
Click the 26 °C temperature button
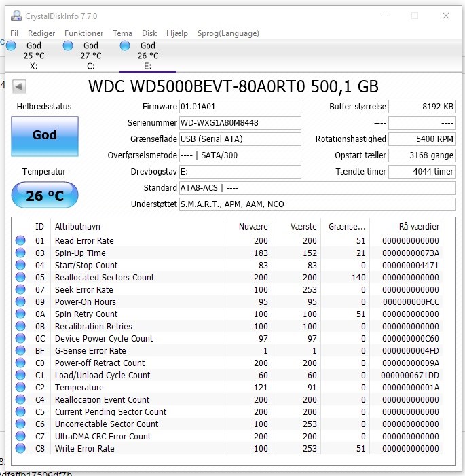pos(45,195)
